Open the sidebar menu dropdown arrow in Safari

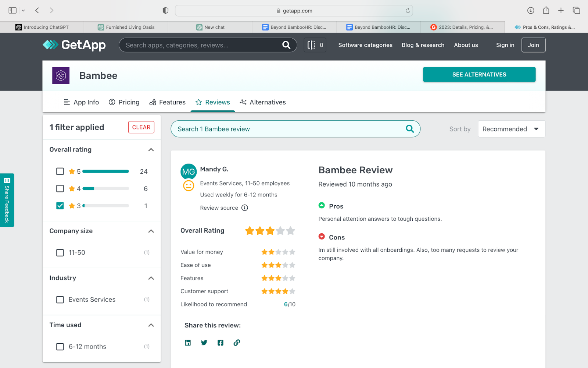click(23, 10)
